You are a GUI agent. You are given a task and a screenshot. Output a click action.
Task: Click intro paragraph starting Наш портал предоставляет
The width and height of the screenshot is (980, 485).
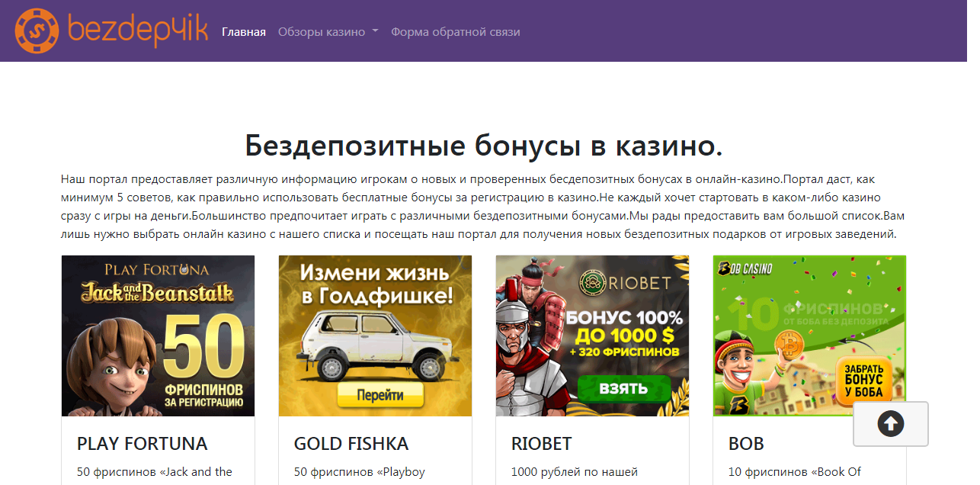point(484,207)
